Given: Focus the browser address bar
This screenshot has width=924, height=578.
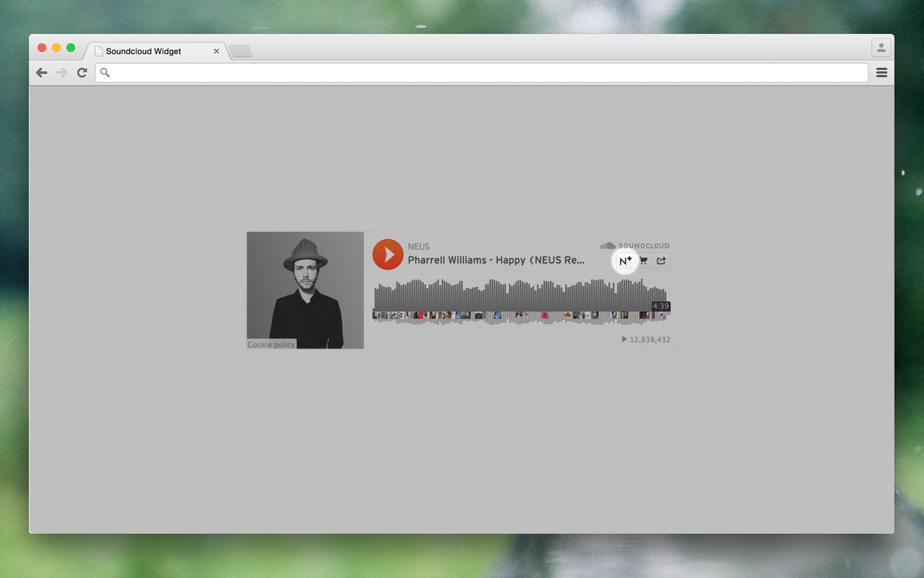Looking at the screenshot, I should coord(481,72).
